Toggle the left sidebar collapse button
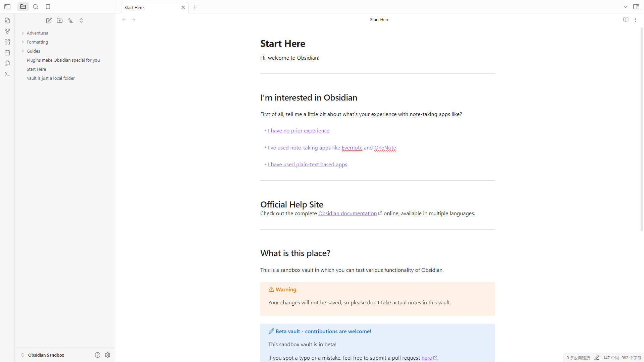Image resolution: width=644 pixels, height=362 pixels. click(7, 7)
